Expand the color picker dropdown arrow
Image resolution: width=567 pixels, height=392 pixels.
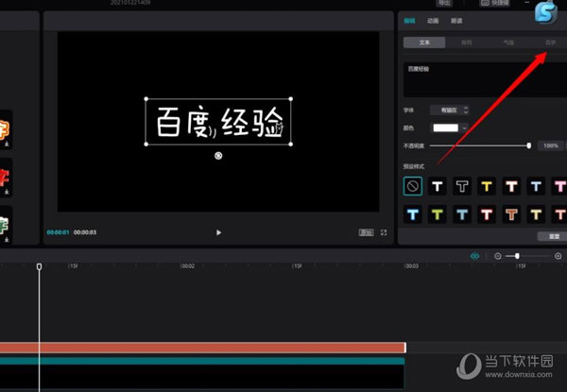(464, 128)
